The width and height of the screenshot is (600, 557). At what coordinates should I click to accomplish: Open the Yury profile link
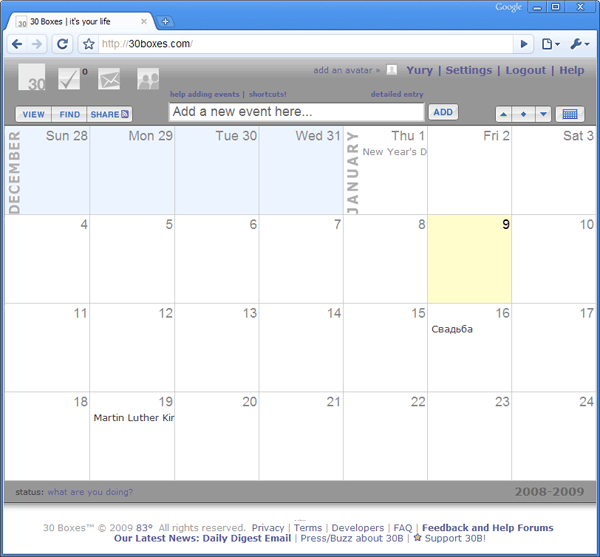(419, 70)
